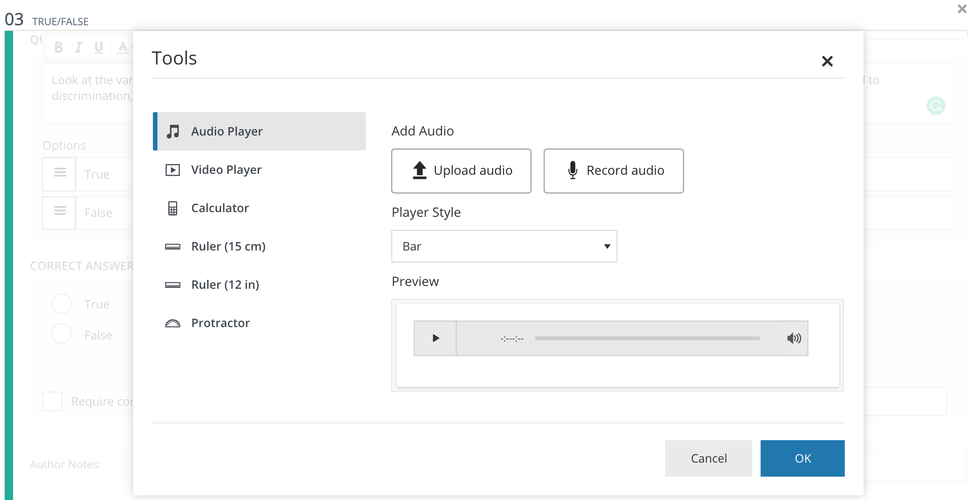Select the False correct answer radio button

coord(62,334)
